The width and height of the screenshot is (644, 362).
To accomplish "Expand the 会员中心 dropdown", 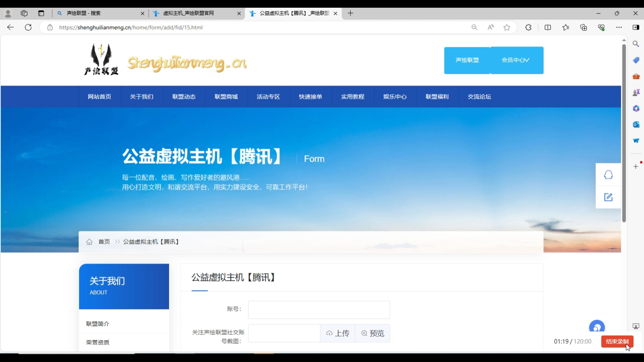I will [517, 60].
